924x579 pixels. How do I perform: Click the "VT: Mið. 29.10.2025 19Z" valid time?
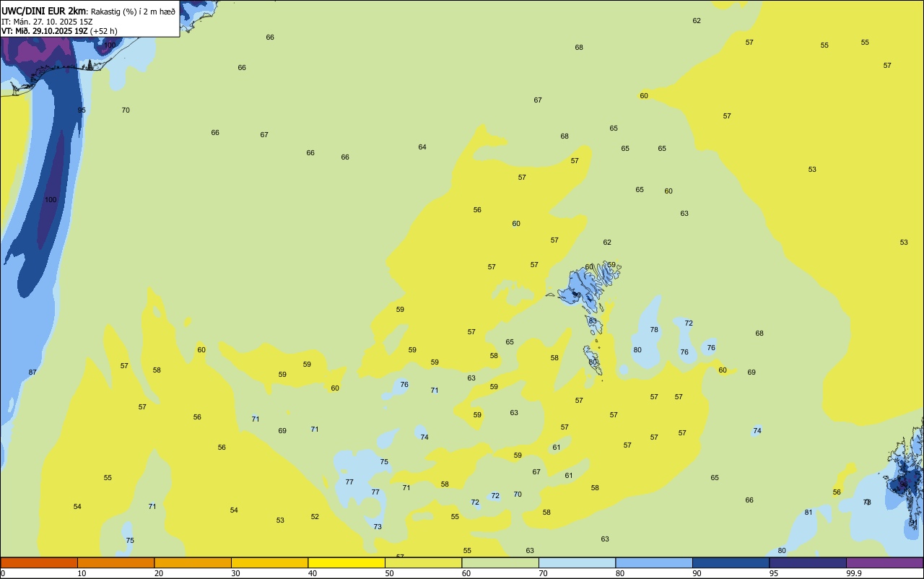point(44,31)
